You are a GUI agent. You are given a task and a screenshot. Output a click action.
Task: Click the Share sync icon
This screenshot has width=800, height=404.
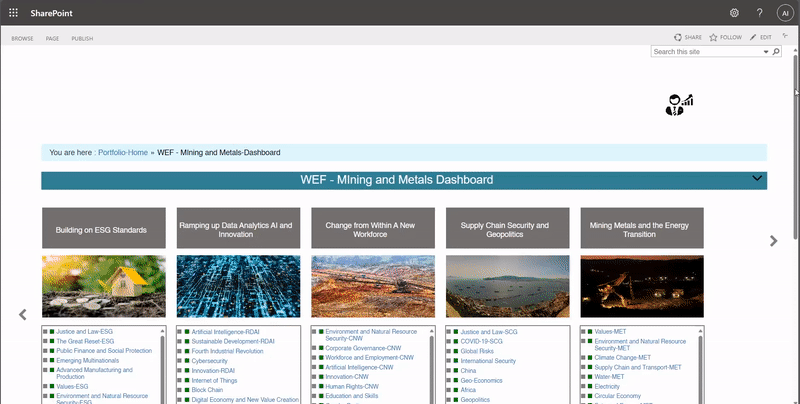[678, 37]
